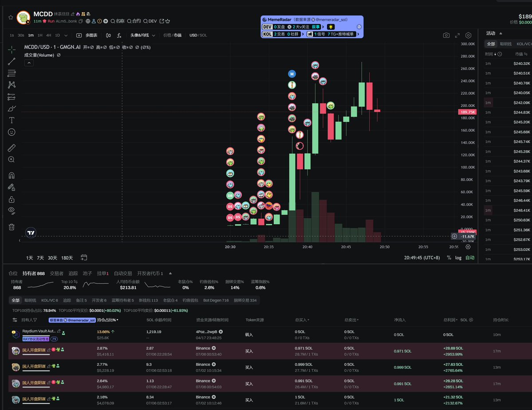Open the go-to-date calendar icon
Image resolution: width=532 pixels, height=410 pixels.
[84, 258]
